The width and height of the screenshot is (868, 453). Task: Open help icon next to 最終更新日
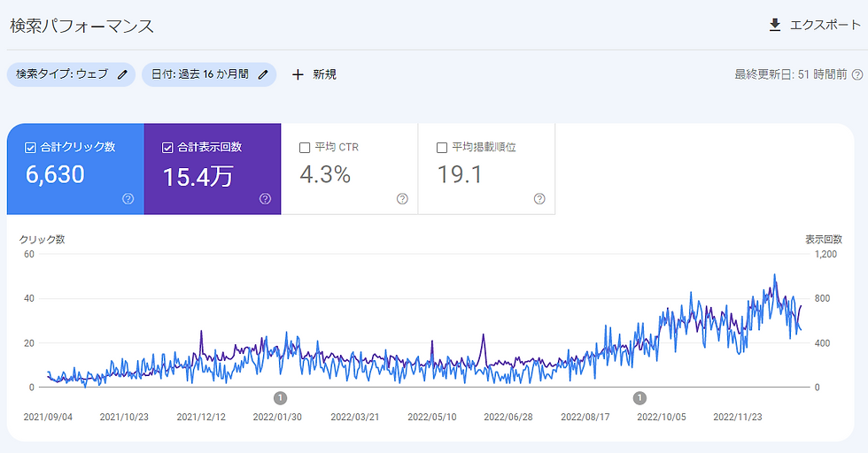tap(857, 74)
